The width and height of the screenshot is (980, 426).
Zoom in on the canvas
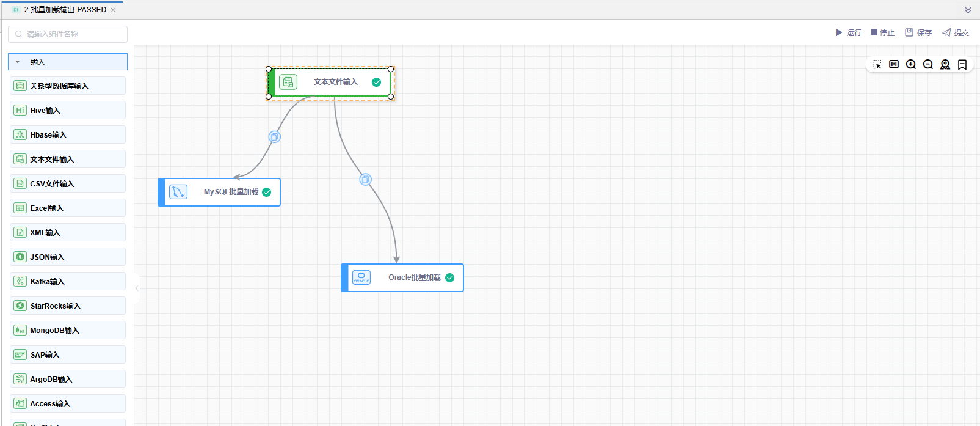[911, 65]
